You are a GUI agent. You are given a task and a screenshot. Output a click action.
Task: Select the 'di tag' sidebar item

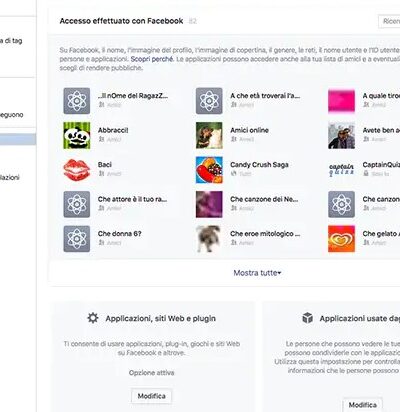click(11, 41)
